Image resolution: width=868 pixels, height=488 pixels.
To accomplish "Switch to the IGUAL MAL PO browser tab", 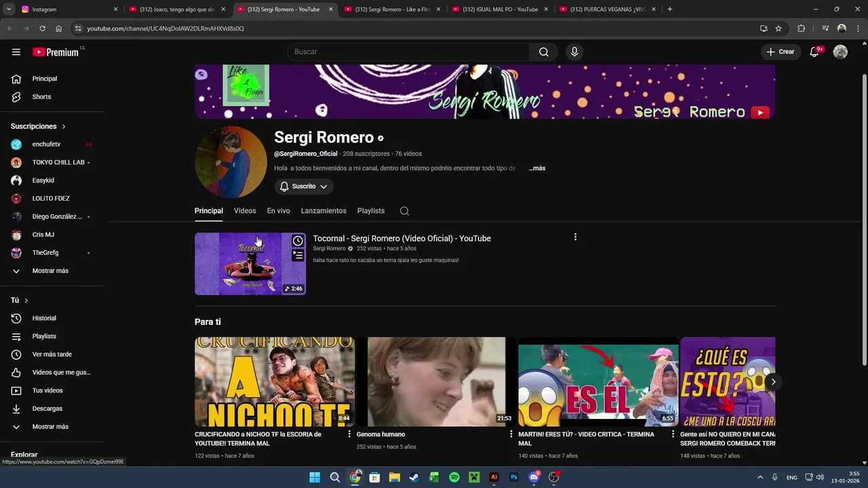I will click(x=500, y=9).
